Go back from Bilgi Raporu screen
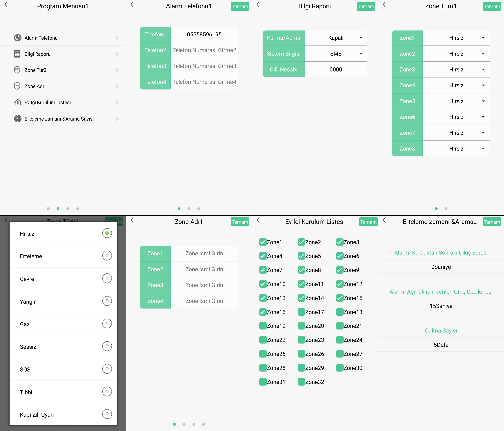This screenshot has width=504, height=431. tap(258, 5)
